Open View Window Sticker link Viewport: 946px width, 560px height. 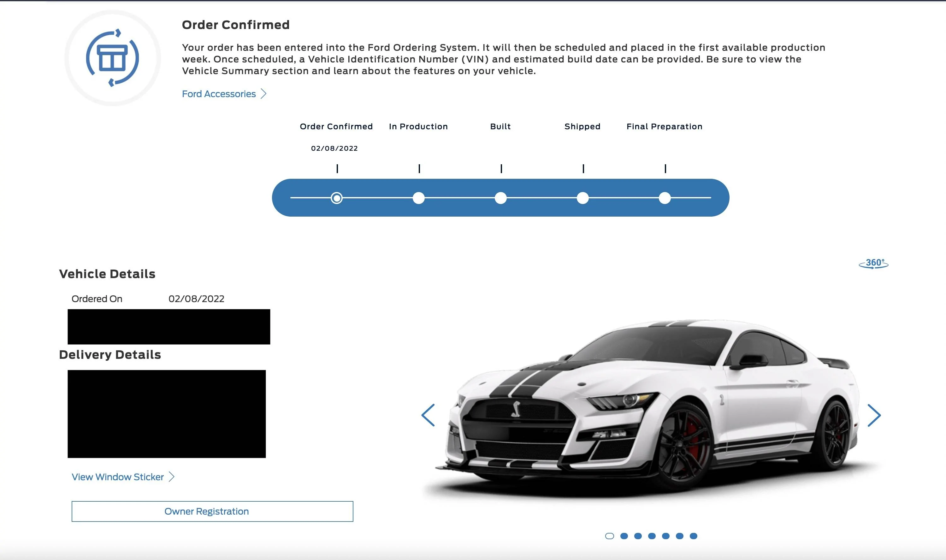[118, 477]
